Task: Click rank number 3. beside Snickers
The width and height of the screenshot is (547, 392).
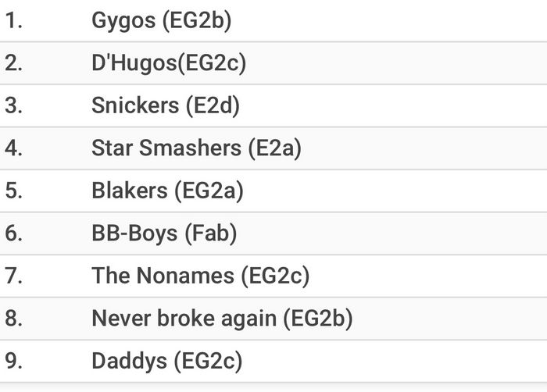Action: tap(14, 105)
